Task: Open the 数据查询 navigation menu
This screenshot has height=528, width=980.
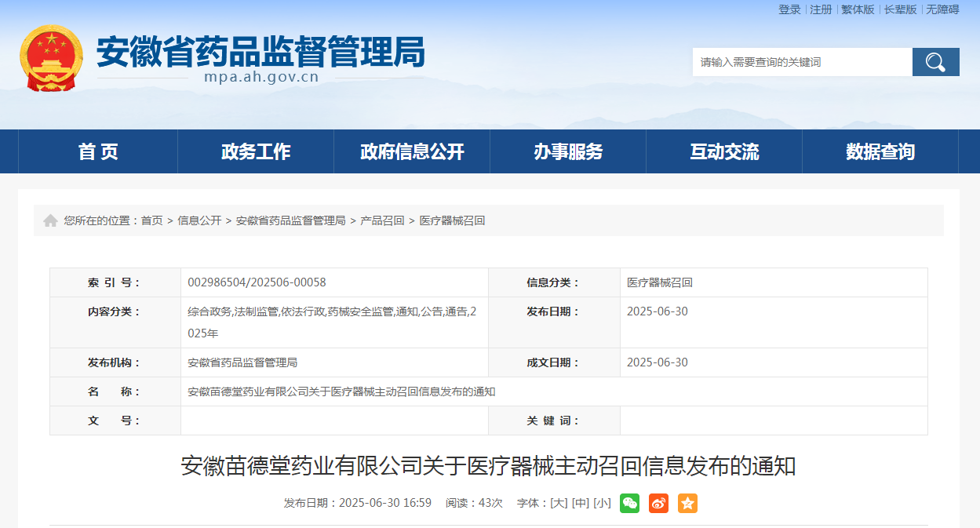Action: coord(880,151)
